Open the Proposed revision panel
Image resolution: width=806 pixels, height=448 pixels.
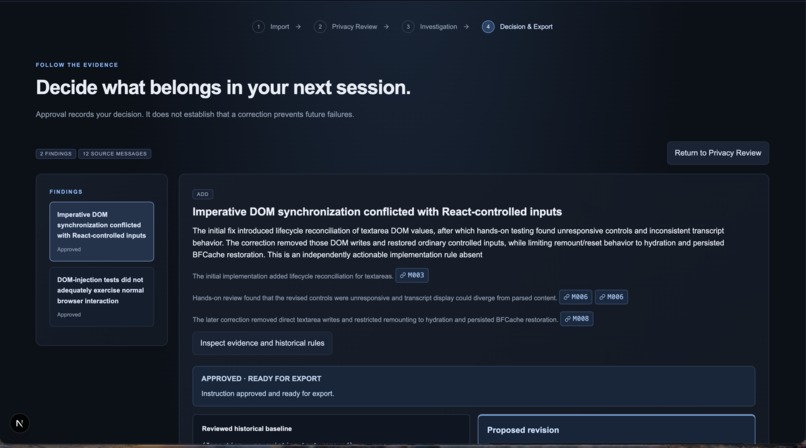616,430
